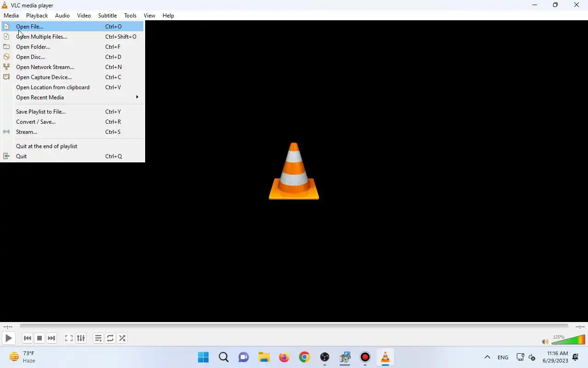Open OBS Studio from taskbar
The image size is (588, 368).
point(324,357)
